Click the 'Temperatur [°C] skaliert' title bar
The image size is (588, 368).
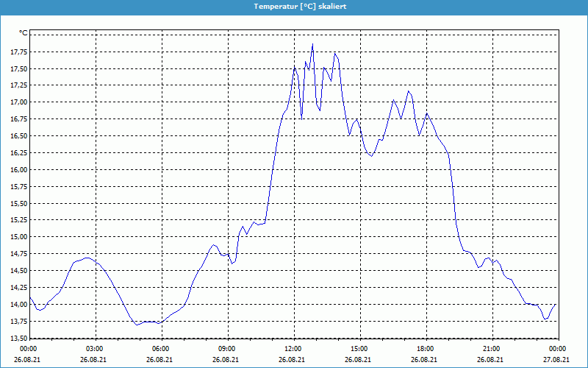294,6
